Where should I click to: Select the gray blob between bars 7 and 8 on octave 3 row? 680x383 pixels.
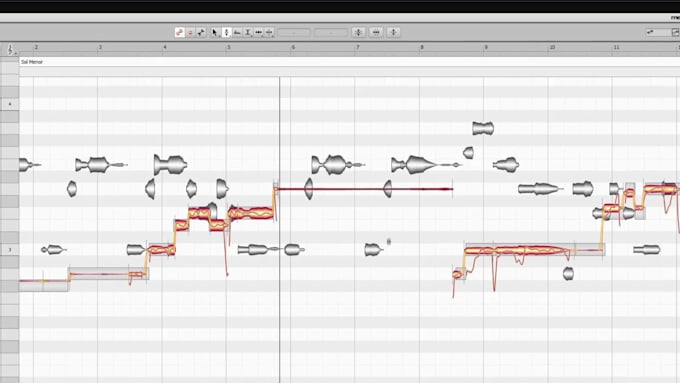[x=373, y=250]
